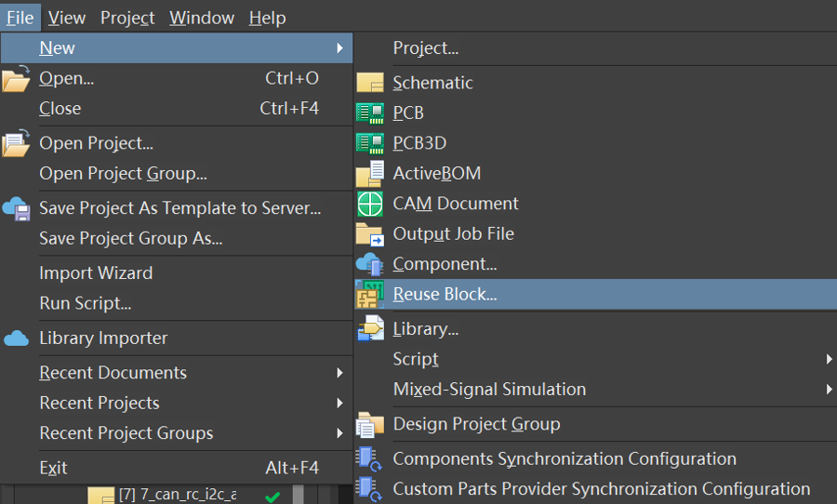Select Recent Project Groups entry
The image size is (837, 504).
pyautogui.click(x=177, y=433)
